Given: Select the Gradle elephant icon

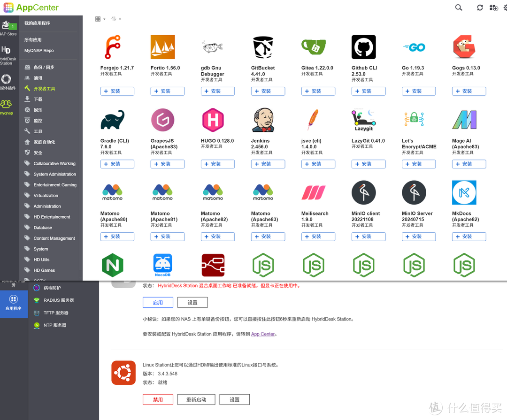Looking at the screenshot, I should click(x=113, y=120).
